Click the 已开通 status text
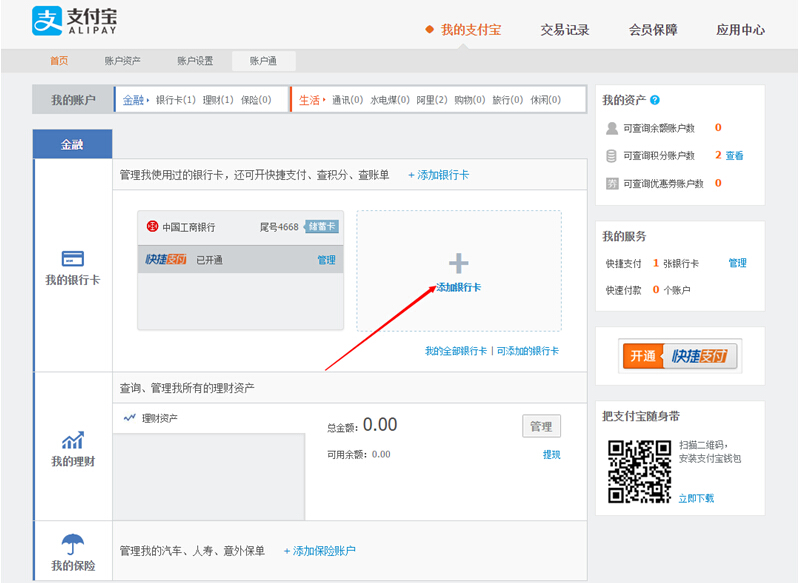 coord(210,260)
